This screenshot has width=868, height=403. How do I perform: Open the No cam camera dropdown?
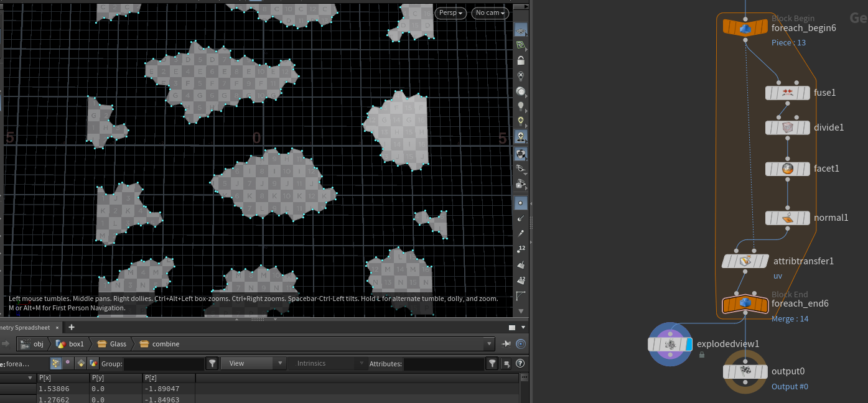(490, 13)
